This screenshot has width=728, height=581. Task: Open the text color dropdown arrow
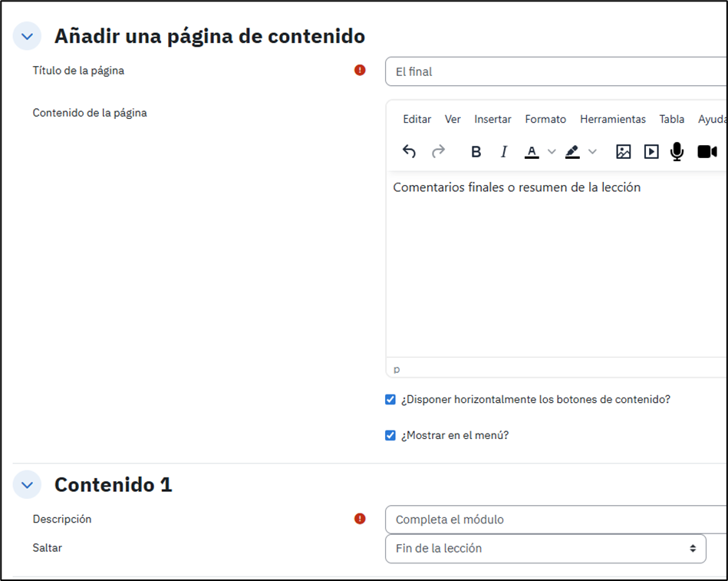(x=551, y=152)
